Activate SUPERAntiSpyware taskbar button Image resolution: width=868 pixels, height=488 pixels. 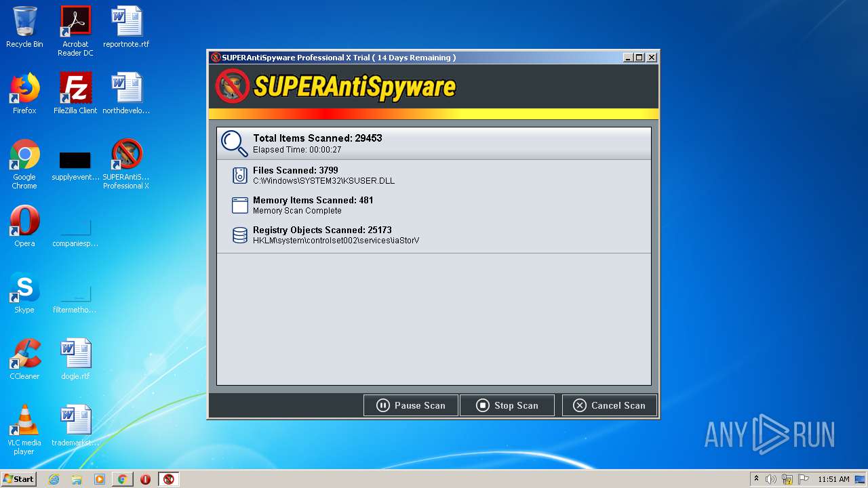(169, 479)
